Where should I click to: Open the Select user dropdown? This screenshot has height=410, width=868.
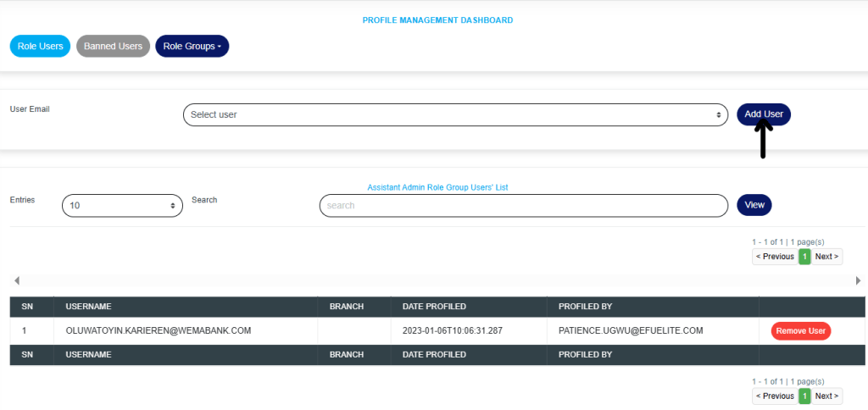point(455,114)
